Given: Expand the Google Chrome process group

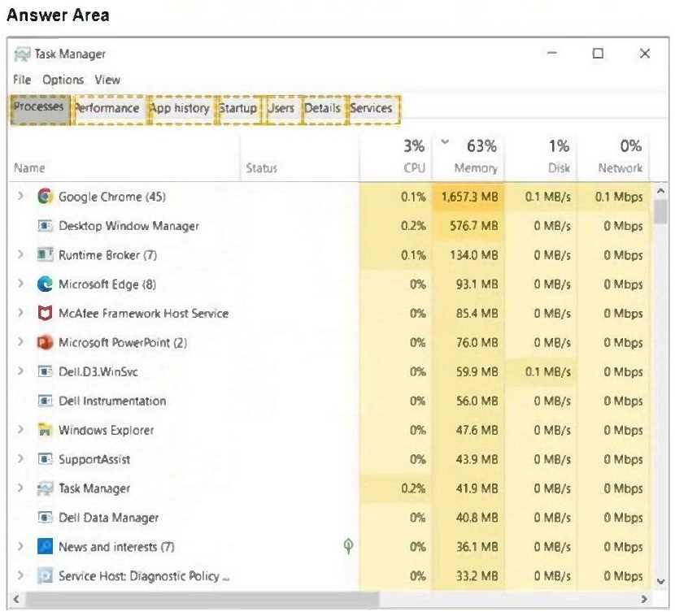Looking at the screenshot, I should click(21, 197).
